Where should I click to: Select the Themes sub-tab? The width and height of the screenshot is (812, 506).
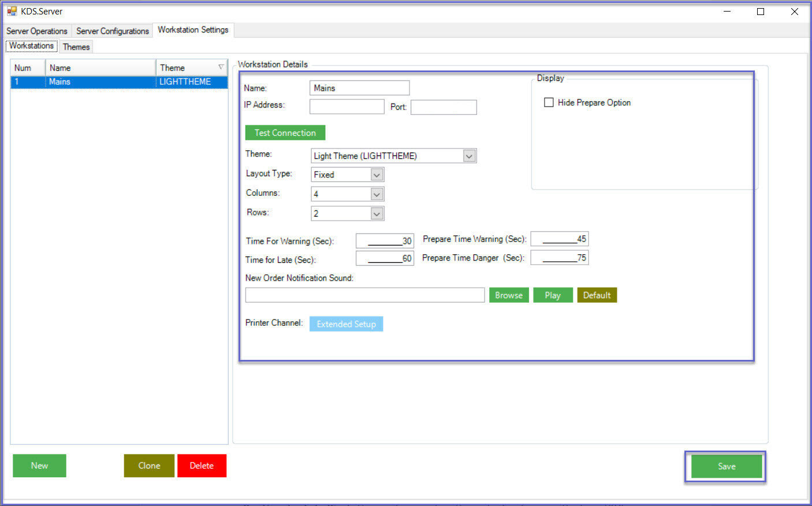point(76,47)
